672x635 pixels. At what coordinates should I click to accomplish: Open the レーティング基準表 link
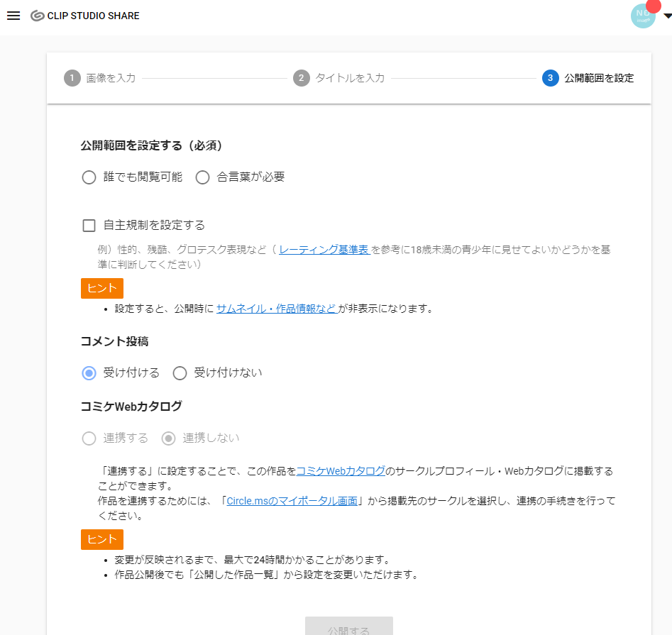click(324, 250)
